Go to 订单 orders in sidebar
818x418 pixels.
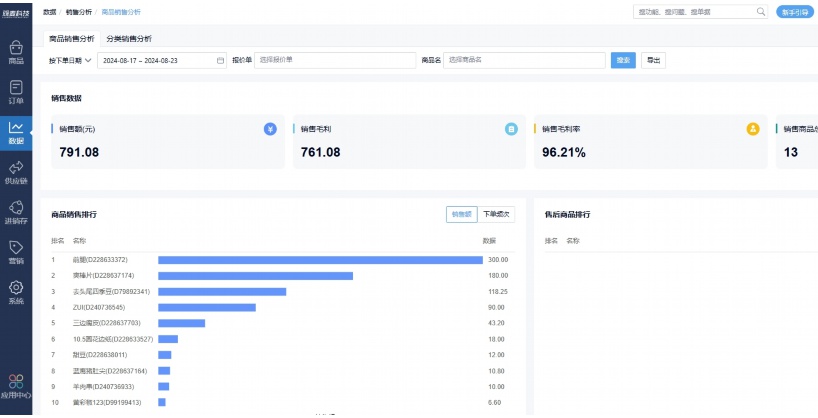click(16, 92)
